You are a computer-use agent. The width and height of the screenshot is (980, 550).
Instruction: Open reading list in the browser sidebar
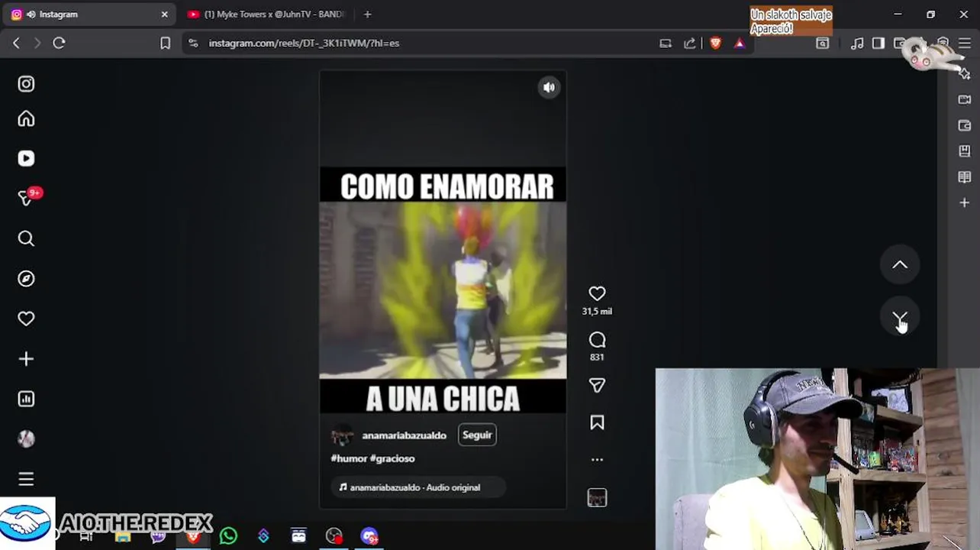click(x=965, y=177)
